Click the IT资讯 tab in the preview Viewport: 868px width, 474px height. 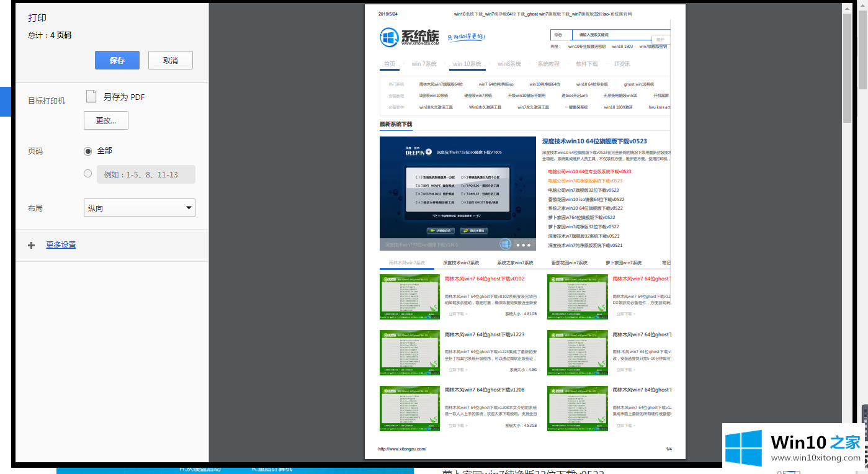(622, 64)
